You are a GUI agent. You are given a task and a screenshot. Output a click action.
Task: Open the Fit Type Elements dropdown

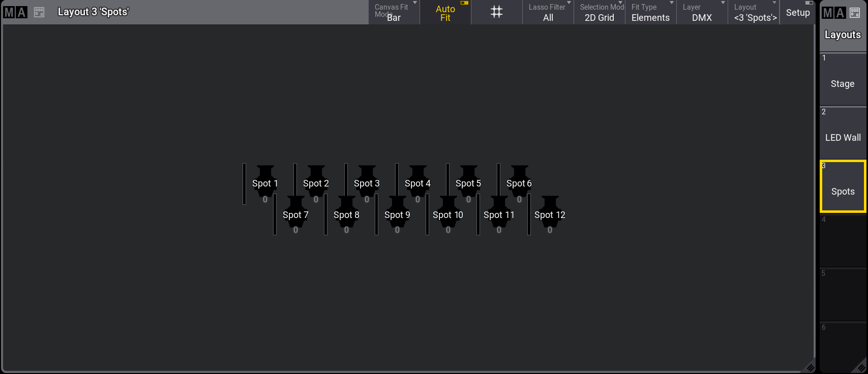650,13
